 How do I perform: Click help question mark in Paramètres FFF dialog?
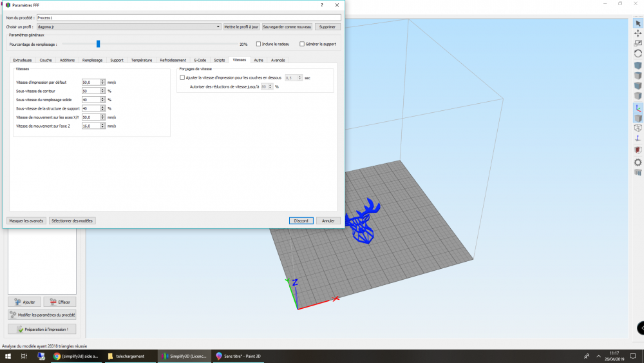[x=322, y=5]
